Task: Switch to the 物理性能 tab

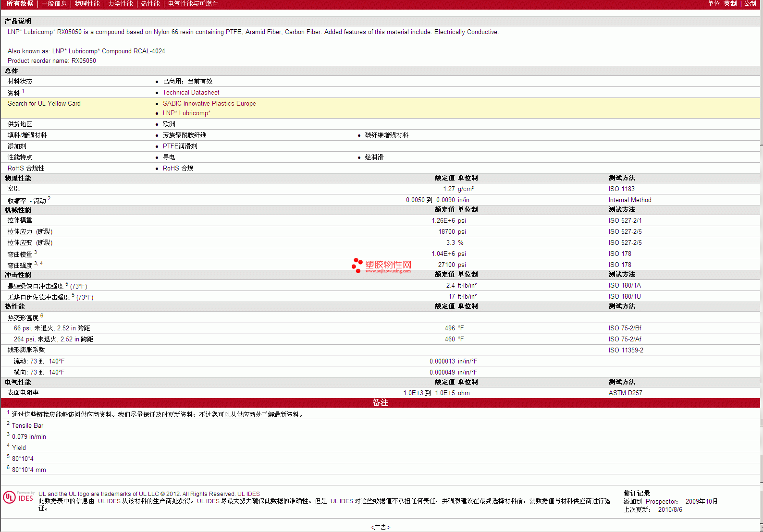Action: click(x=87, y=3)
